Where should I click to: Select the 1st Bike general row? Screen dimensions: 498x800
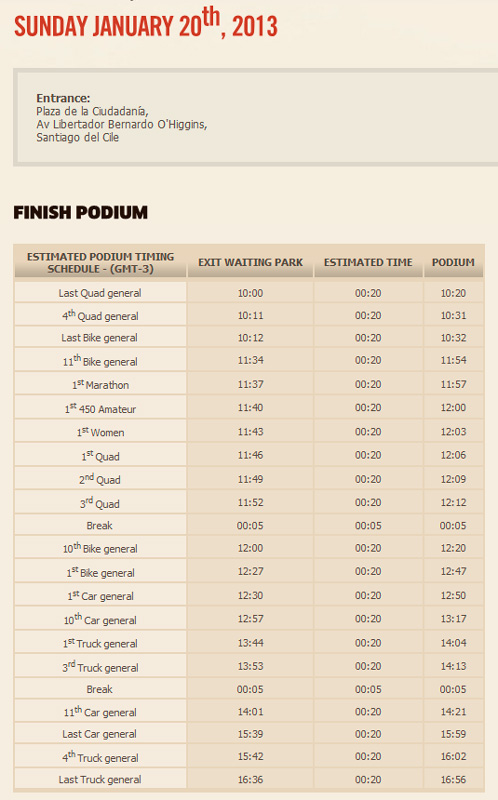pos(249,572)
